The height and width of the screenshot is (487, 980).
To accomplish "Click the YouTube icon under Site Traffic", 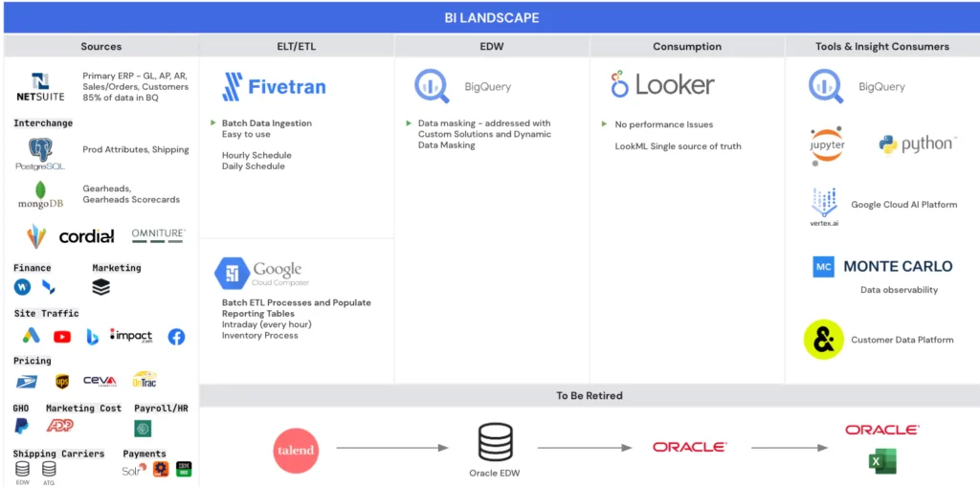I will coord(62,337).
